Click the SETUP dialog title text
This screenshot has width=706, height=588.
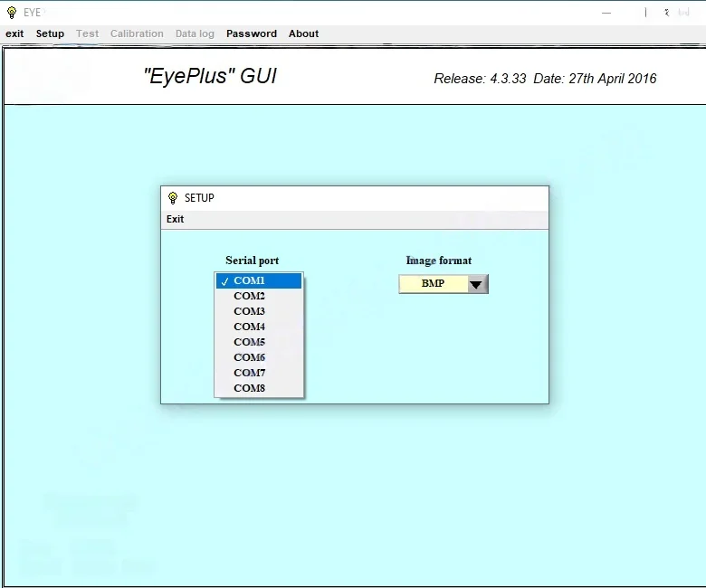(x=199, y=198)
